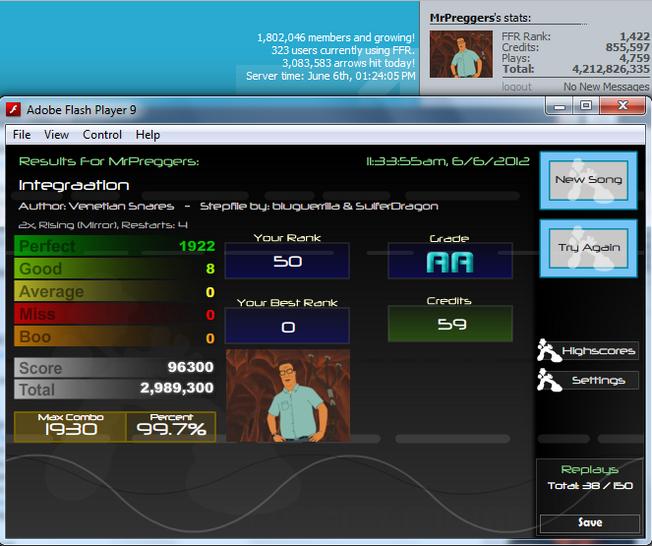
Task: Save the replay with Save button
Action: click(590, 523)
